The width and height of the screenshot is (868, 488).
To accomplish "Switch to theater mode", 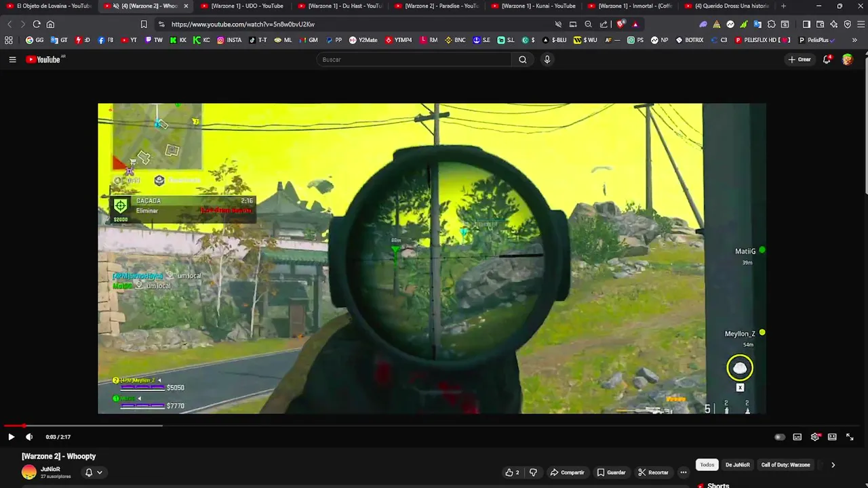I will pyautogui.click(x=832, y=437).
